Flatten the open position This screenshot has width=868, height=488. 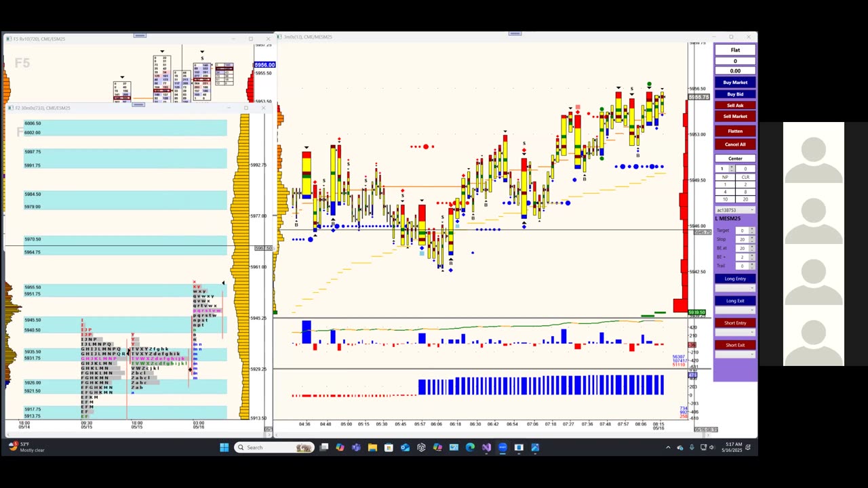coord(735,131)
